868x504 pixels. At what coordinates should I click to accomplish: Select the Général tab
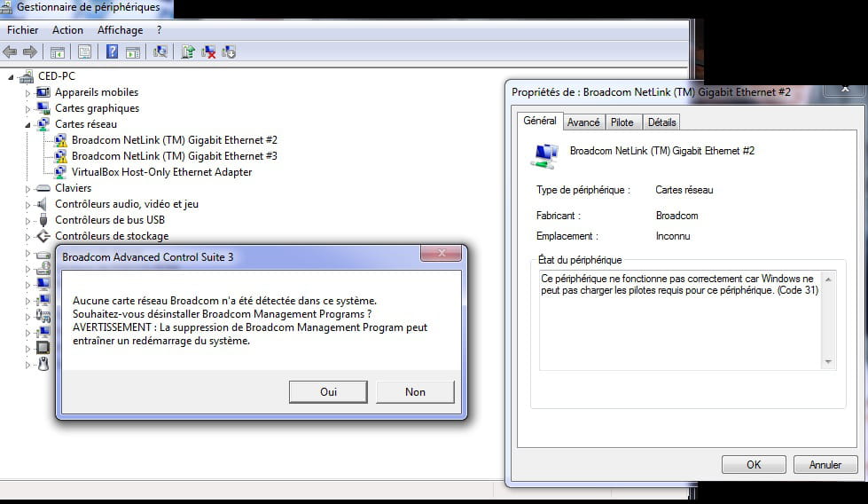coord(540,121)
